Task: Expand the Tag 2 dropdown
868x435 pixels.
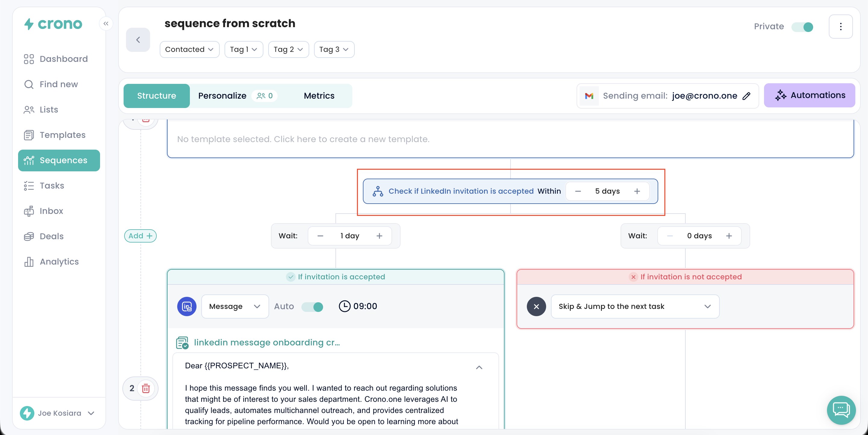Action: [x=288, y=49]
